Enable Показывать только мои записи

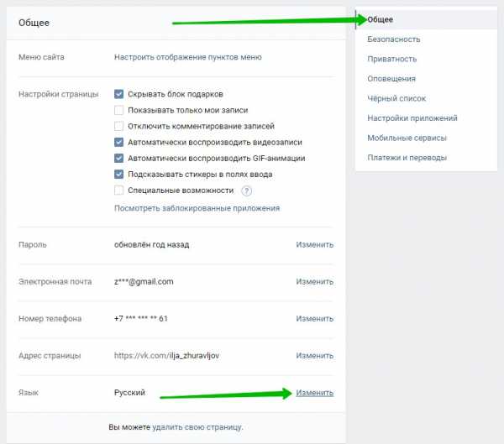118,110
